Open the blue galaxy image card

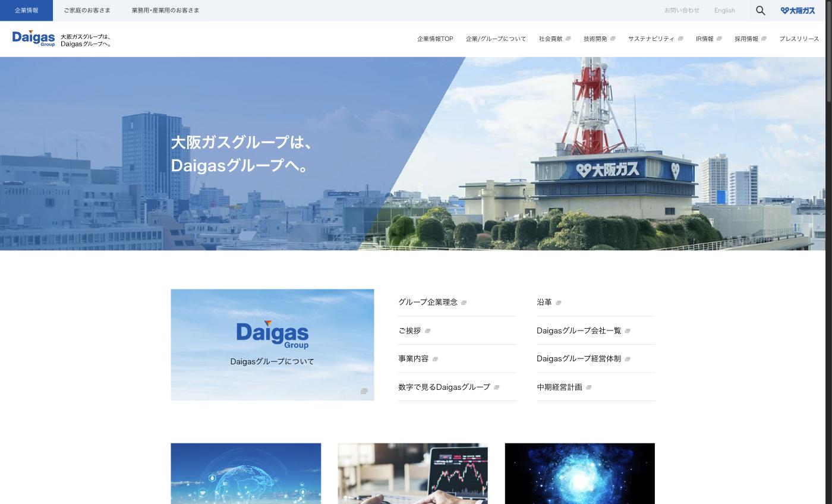click(579, 473)
